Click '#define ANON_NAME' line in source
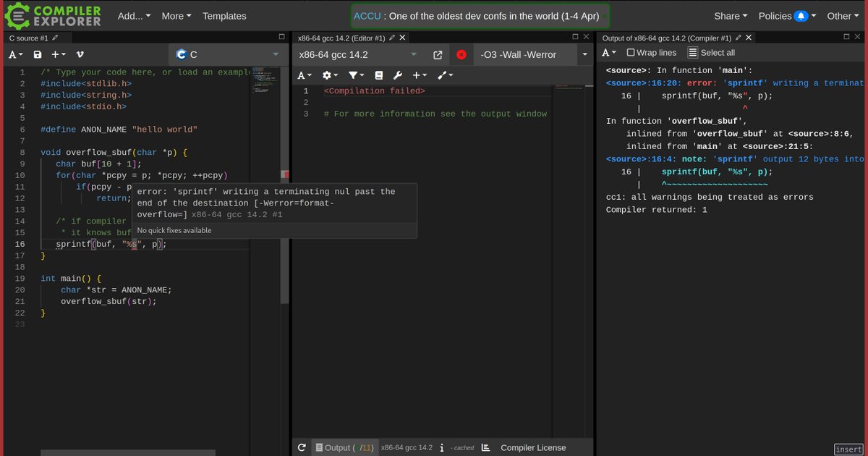Screen dimensions: 868x456 coord(119,129)
